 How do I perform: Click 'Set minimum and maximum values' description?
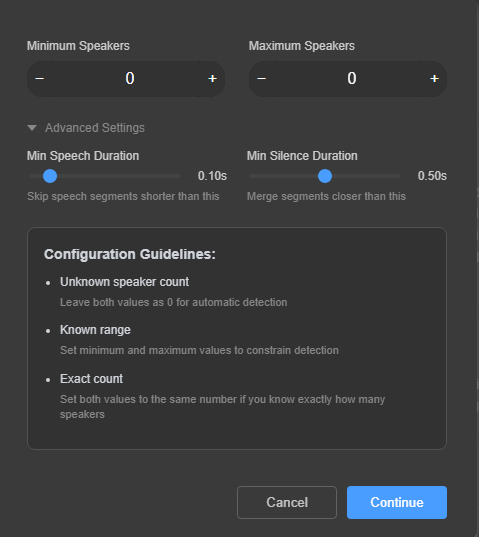click(199, 350)
